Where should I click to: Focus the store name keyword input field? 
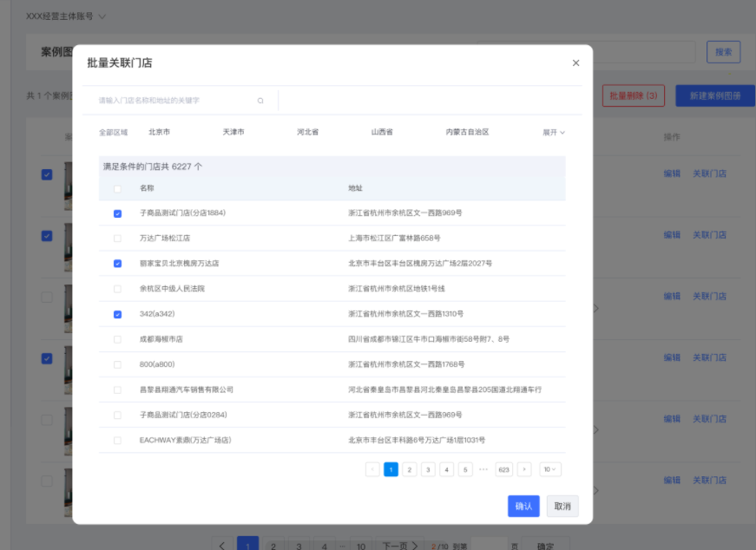[x=176, y=101]
